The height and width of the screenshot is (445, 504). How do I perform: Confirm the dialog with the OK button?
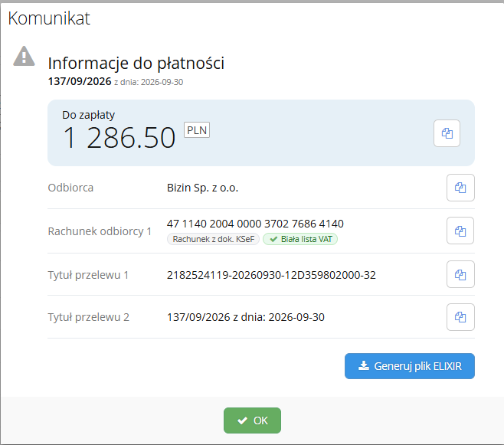point(252,420)
